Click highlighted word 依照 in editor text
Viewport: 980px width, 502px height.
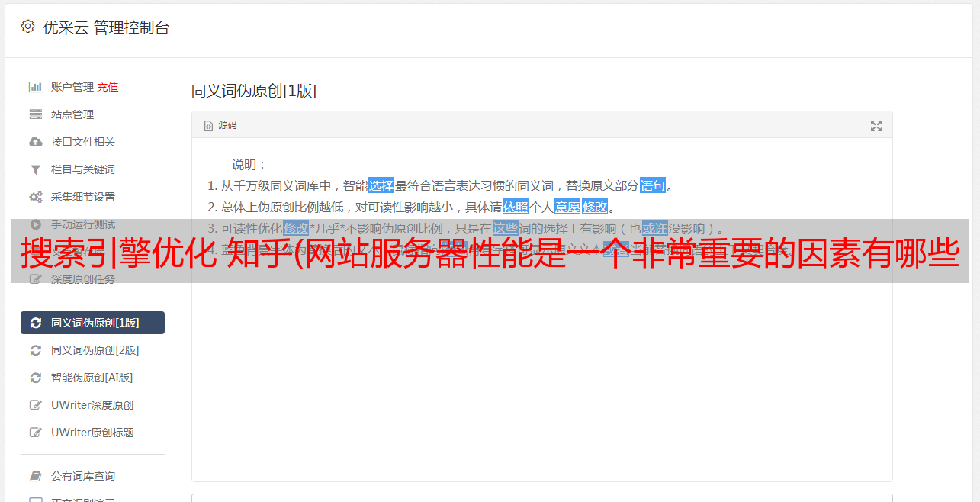click(x=516, y=207)
